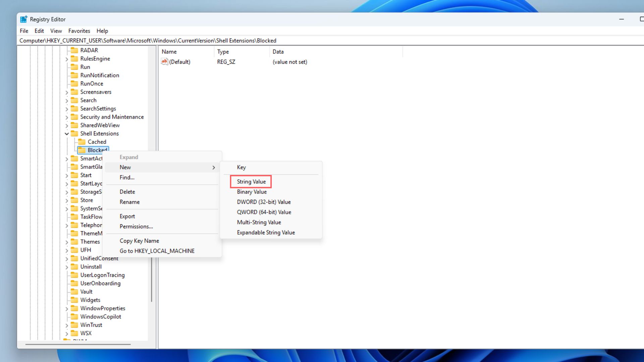
Task: Collapse the Shell Extensions key
Action: [x=66, y=133]
